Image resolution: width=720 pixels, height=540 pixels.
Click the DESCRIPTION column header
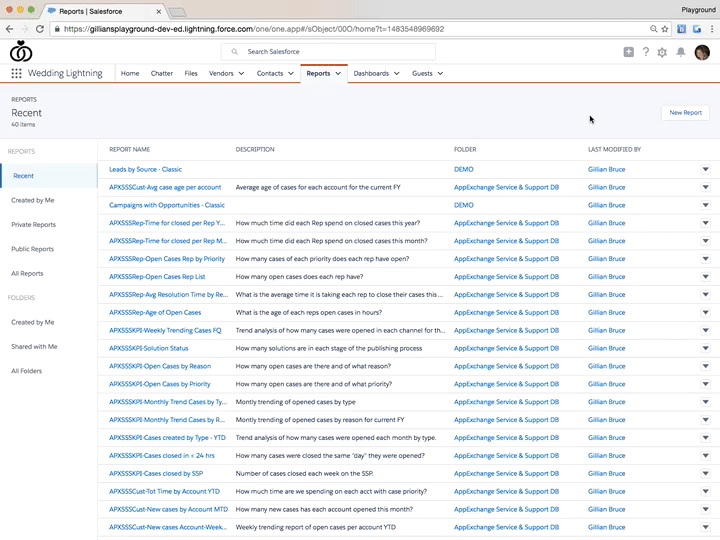255,150
